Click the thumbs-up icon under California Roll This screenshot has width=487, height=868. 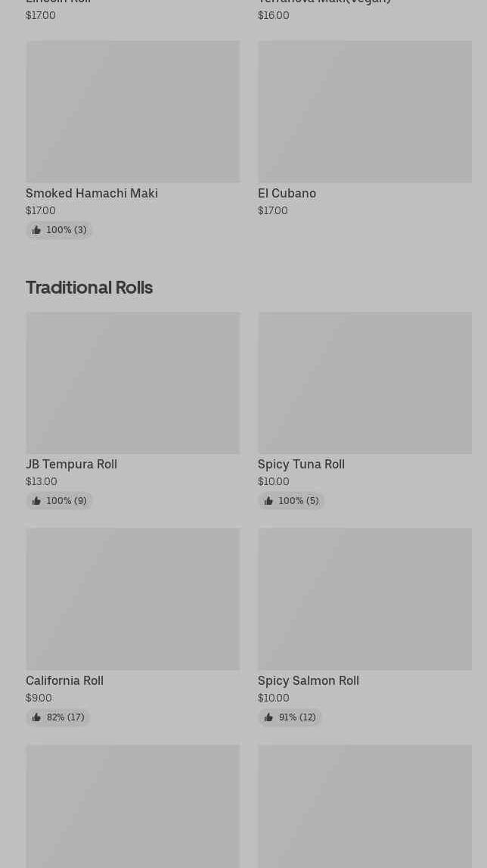coord(36,717)
